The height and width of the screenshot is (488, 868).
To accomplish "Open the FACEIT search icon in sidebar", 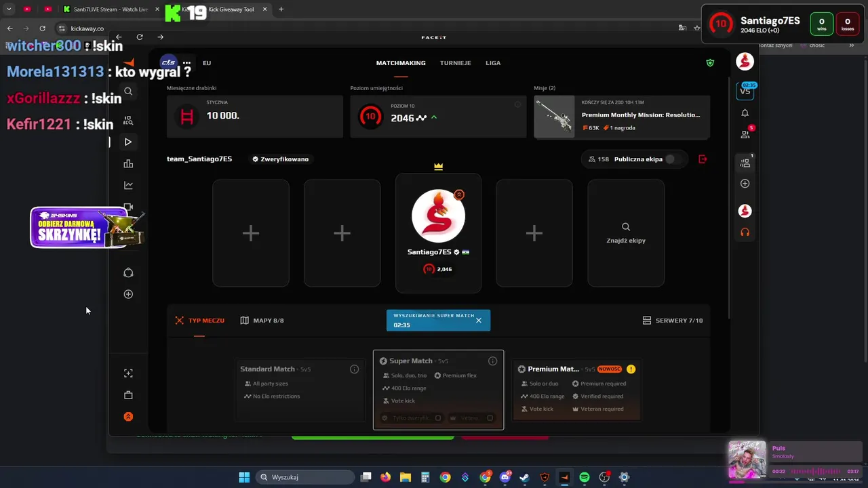I will click(128, 91).
